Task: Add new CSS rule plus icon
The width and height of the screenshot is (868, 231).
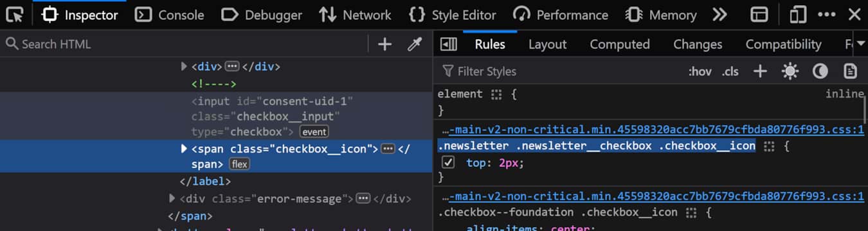Action: click(760, 71)
